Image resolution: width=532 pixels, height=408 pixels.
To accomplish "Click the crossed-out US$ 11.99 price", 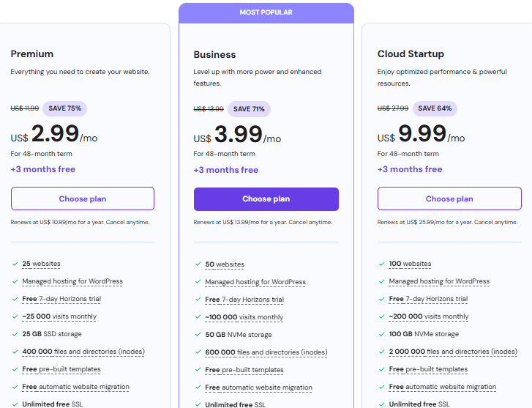I will (x=24, y=108).
